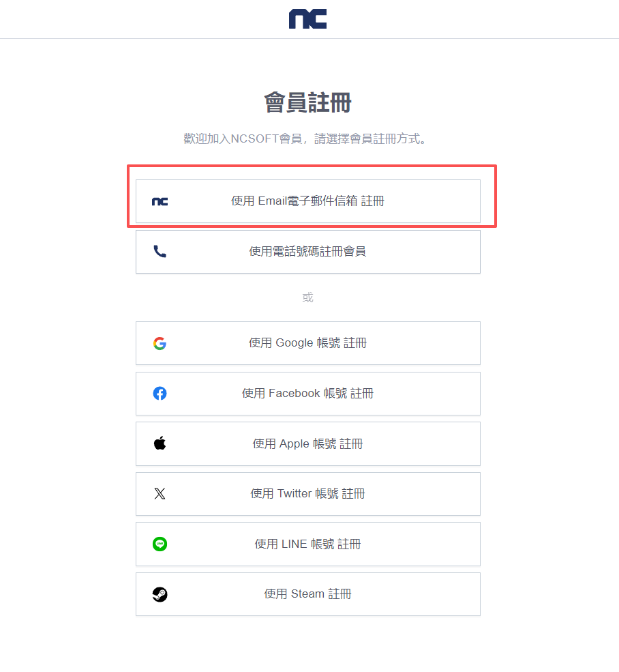619x672 pixels.
Task: Click the phone handset icon
Action: [x=160, y=252]
